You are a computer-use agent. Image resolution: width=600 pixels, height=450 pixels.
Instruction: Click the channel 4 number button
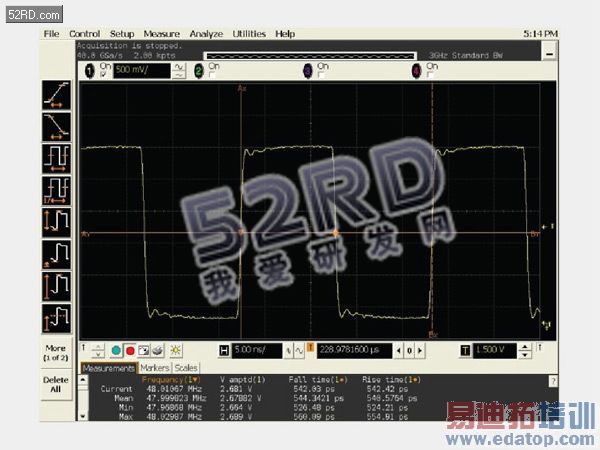point(417,71)
